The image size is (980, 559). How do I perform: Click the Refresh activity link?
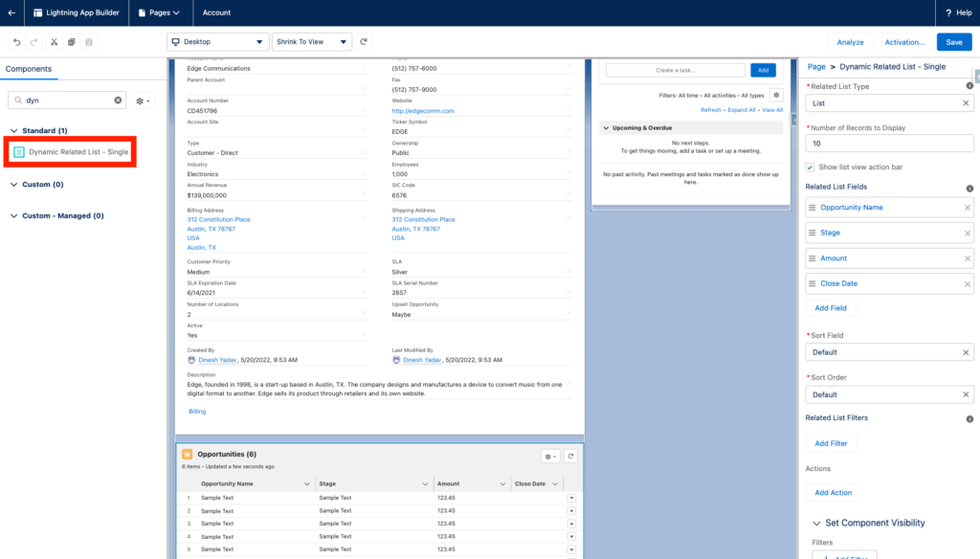click(711, 110)
